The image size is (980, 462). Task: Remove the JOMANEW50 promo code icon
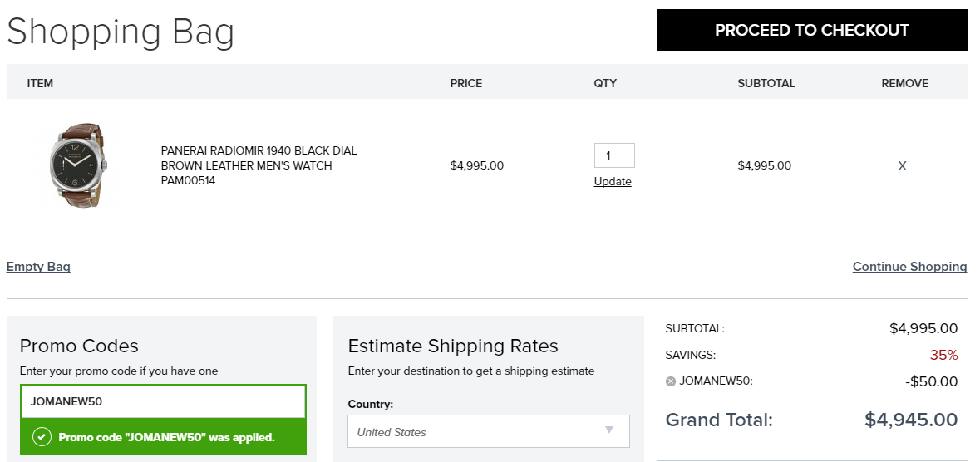(671, 381)
